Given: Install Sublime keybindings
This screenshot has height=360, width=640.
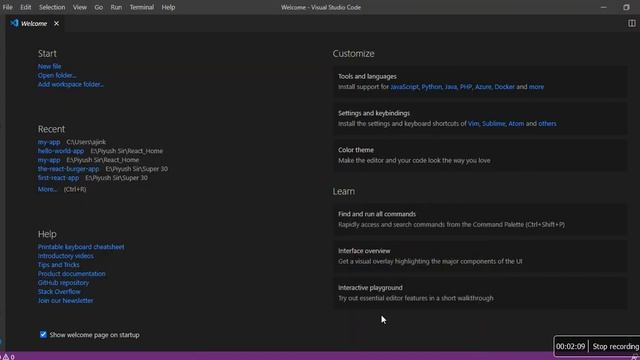Looking at the screenshot, I should [494, 124].
